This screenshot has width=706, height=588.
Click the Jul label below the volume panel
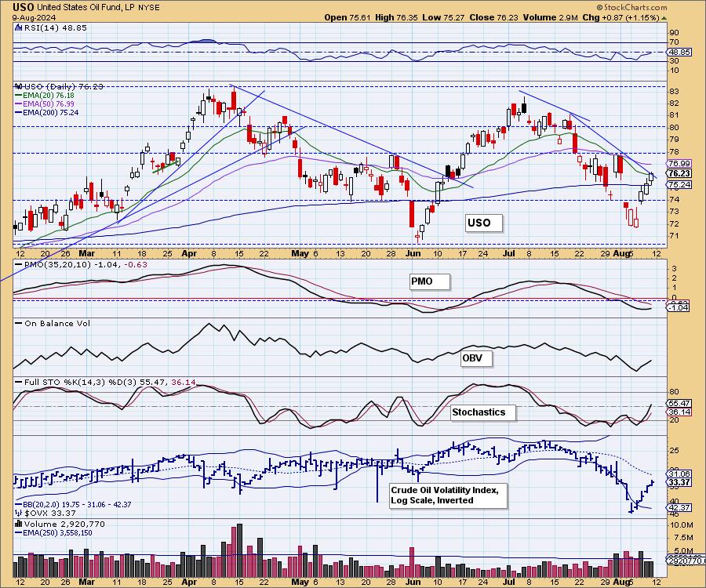coord(509,582)
